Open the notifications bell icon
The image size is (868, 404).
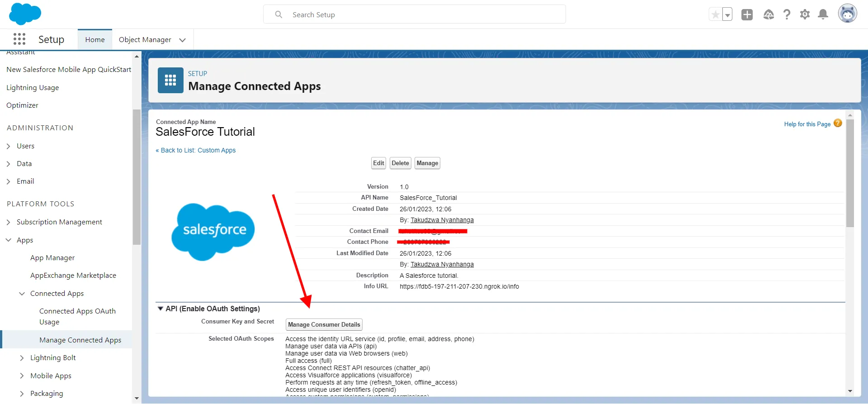pos(823,14)
